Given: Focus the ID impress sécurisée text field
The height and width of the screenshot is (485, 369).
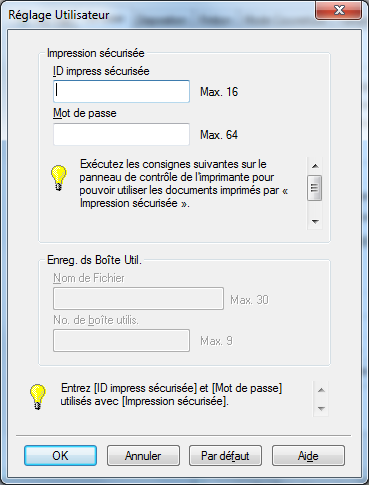Looking at the screenshot, I should point(121,91).
